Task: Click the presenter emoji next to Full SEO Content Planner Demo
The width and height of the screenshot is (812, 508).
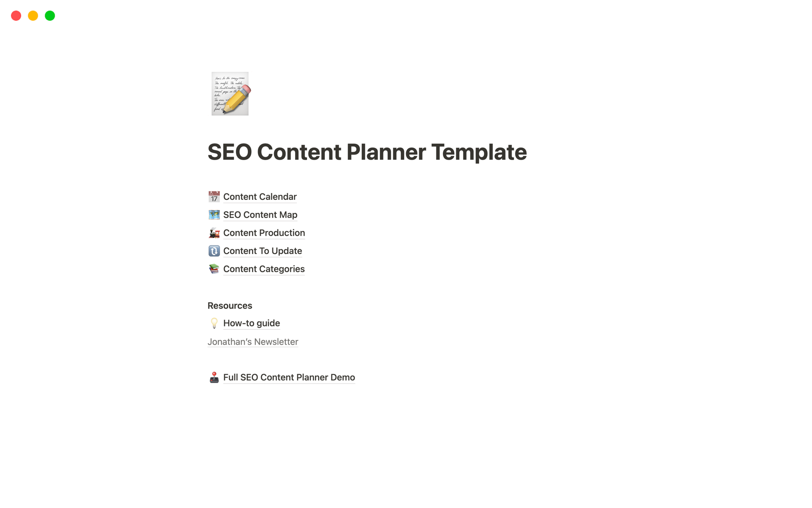Action: coord(214,377)
